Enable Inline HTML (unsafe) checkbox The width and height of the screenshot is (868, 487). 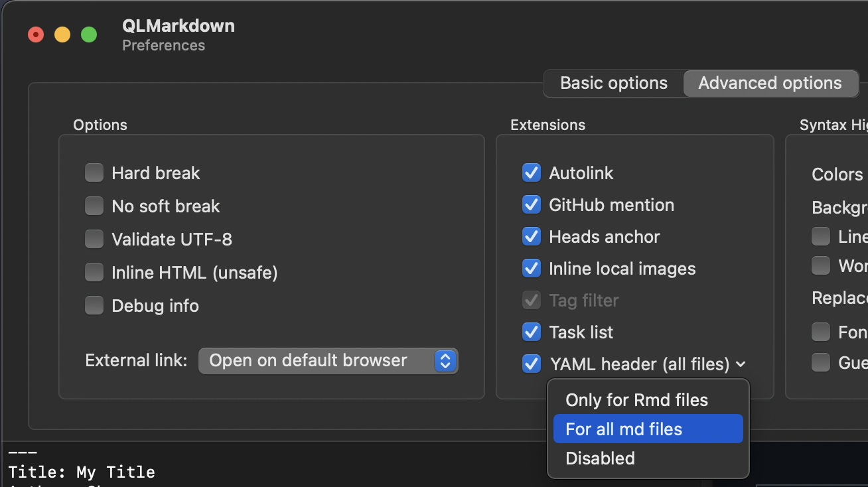point(94,273)
